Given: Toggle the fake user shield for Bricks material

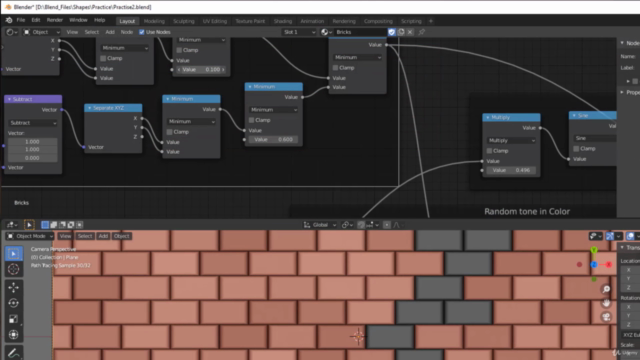Looking at the screenshot, I should (392, 32).
